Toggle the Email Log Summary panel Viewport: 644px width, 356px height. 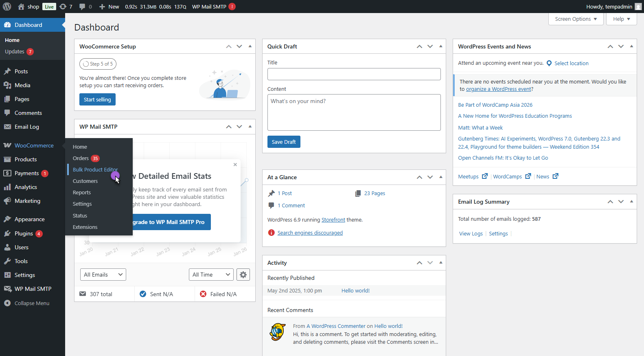(631, 202)
